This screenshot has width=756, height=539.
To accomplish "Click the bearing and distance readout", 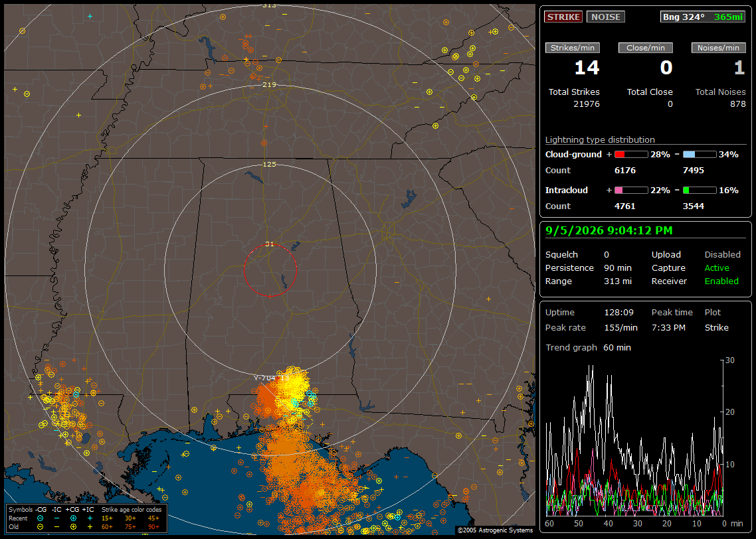I will coord(703,17).
